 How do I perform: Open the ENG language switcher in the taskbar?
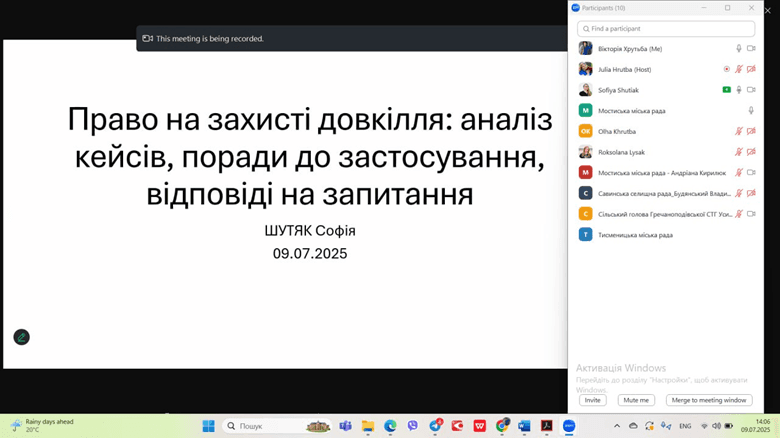685,426
